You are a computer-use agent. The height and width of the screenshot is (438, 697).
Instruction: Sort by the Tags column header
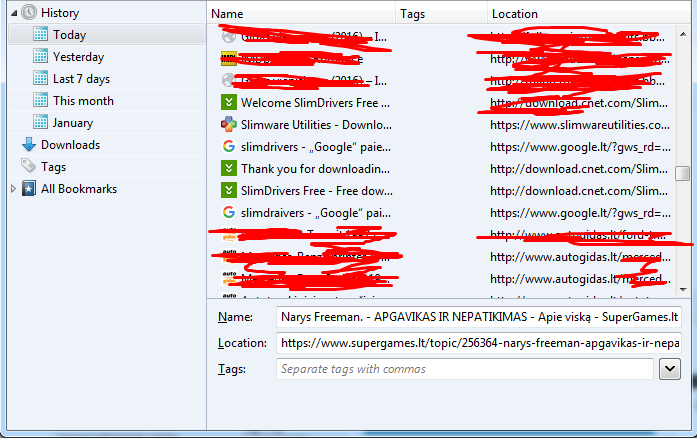[x=441, y=14]
